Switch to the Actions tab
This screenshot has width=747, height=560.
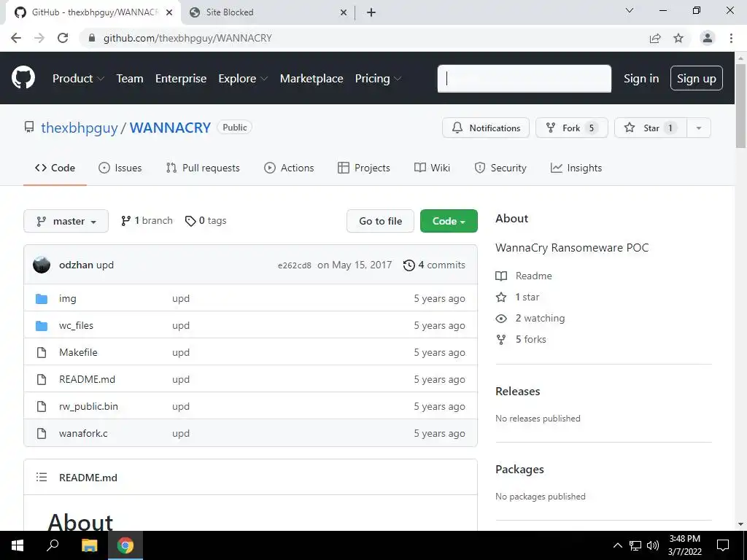coord(289,168)
